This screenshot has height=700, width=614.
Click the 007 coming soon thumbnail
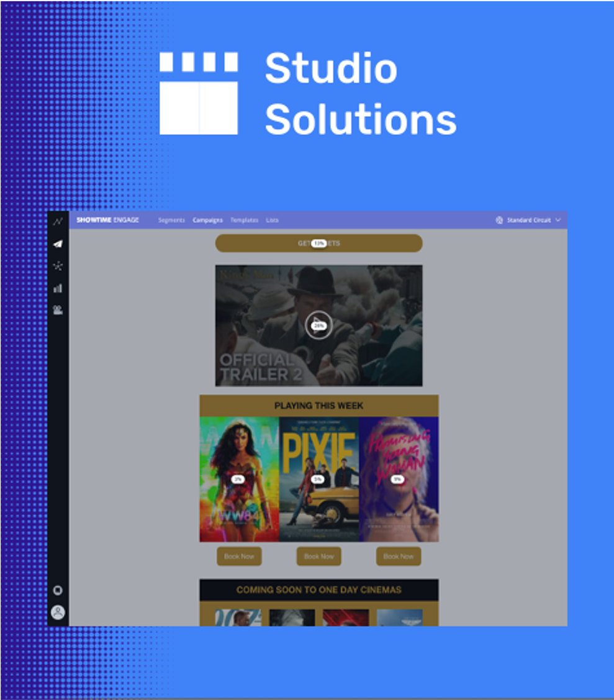[x=238, y=618]
